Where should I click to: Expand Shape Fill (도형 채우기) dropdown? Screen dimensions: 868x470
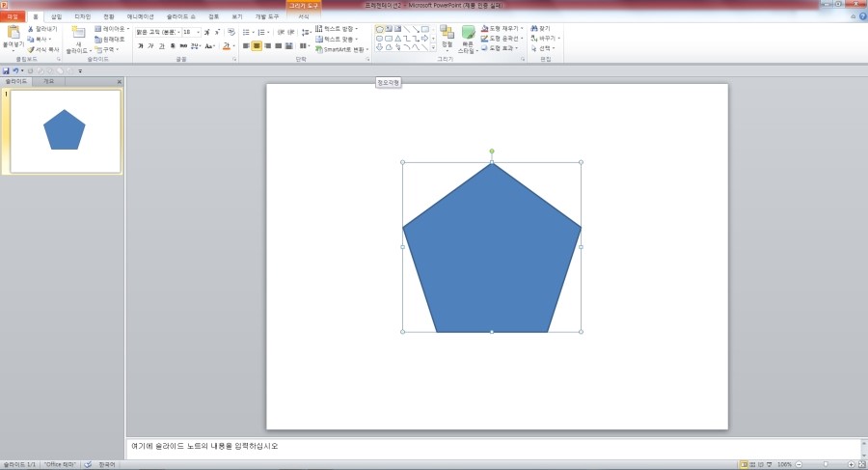point(522,29)
